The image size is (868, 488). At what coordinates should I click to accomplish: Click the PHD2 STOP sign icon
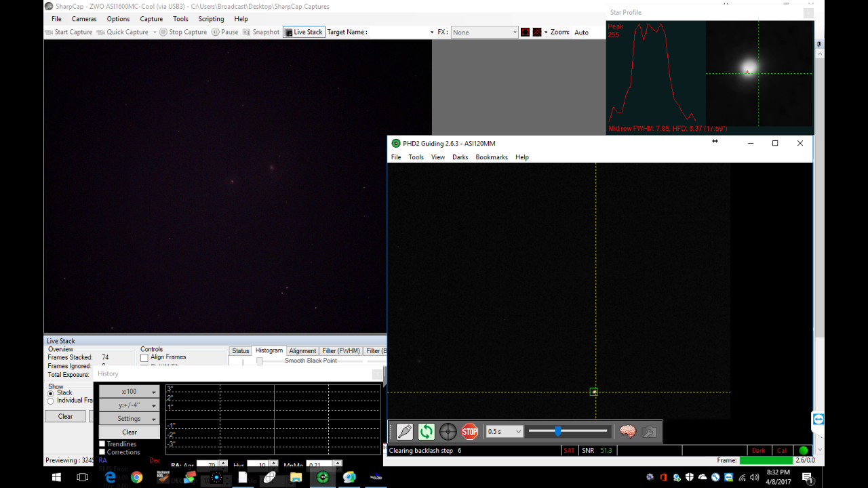click(470, 431)
